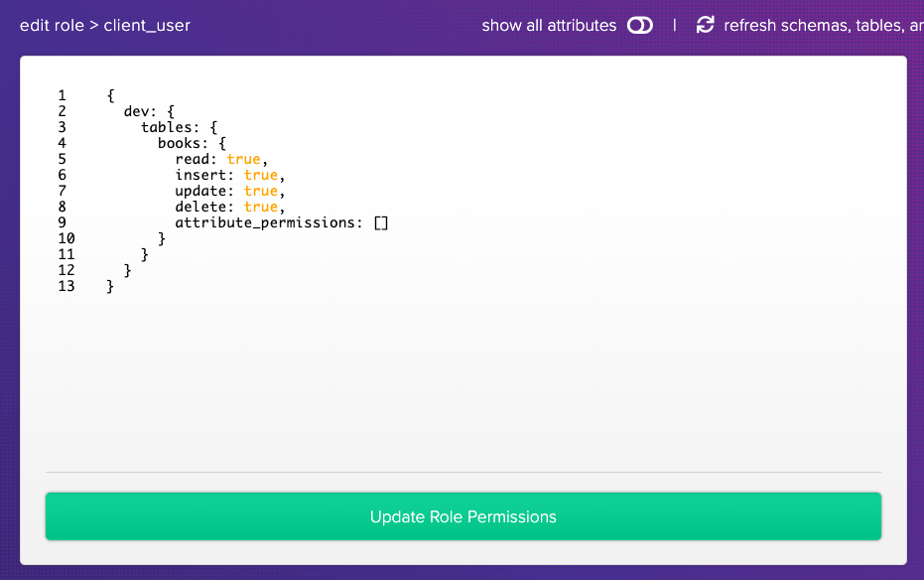Click the blank area below the JSON code

coord(462,377)
